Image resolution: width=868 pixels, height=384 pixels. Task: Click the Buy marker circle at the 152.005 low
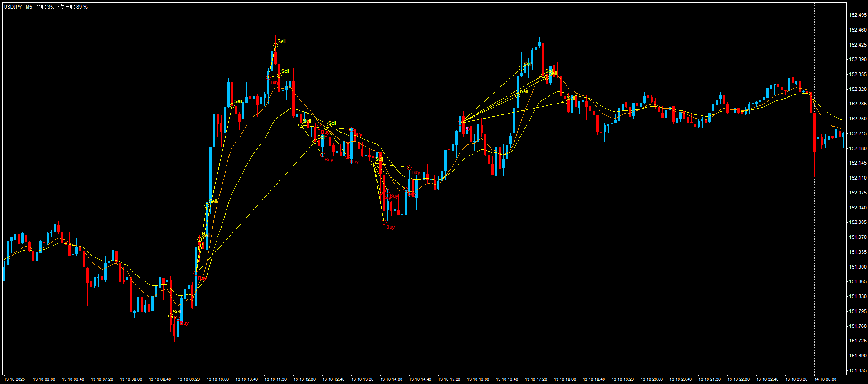click(x=384, y=223)
